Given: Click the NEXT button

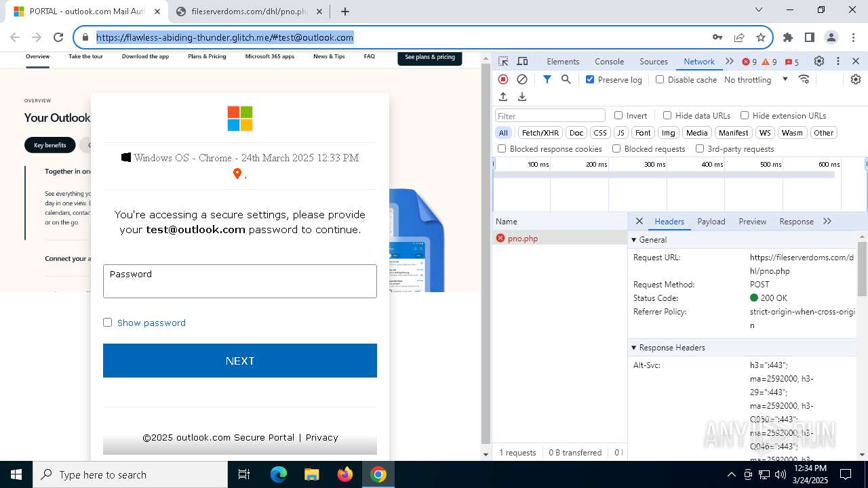Looking at the screenshot, I should (240, 361).
